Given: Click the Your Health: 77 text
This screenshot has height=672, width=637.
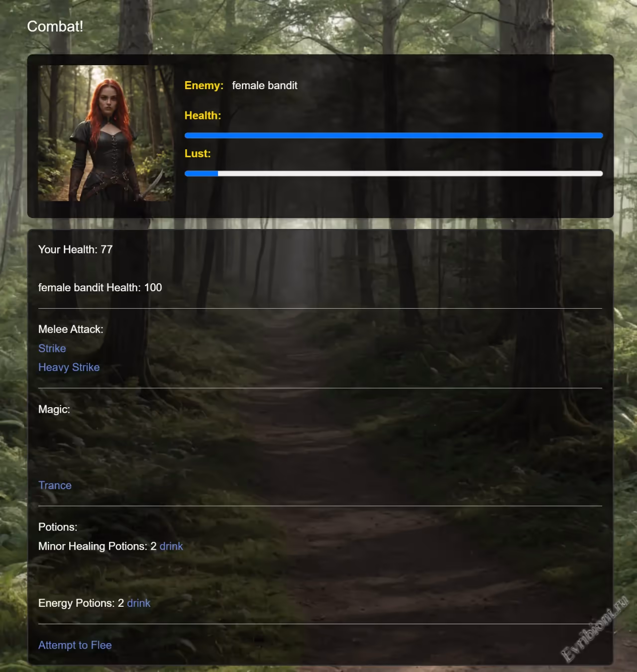Looking at the screenshot, I should (75, 249).
